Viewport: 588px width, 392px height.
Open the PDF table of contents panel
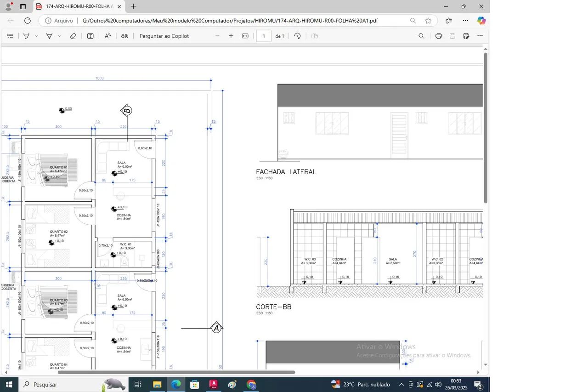click(x=10, y=36)
